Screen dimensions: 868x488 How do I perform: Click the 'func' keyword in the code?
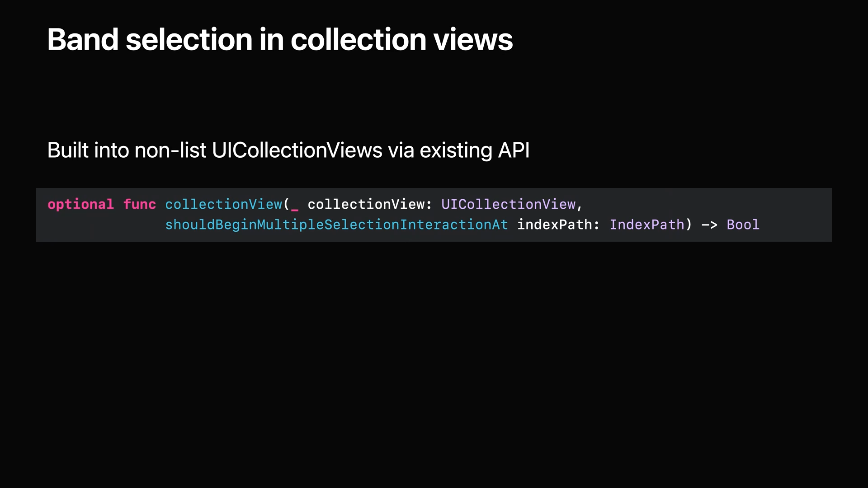[x=139, y=204]
